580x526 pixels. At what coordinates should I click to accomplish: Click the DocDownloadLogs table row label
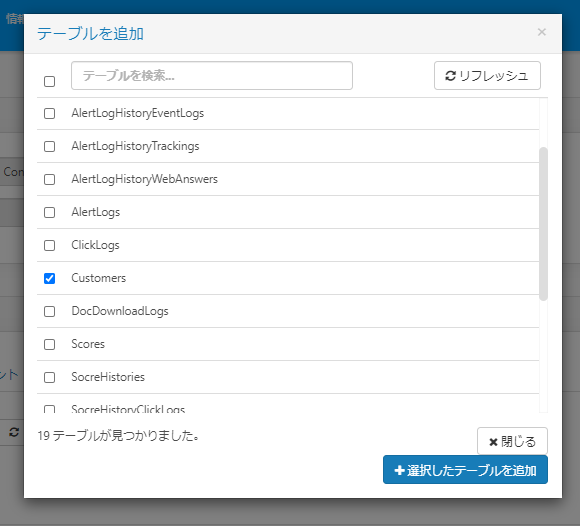coord(120,311)
